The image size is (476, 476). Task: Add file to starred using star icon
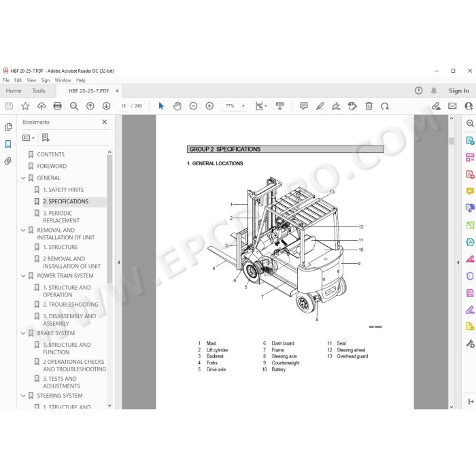coord(25,106)
